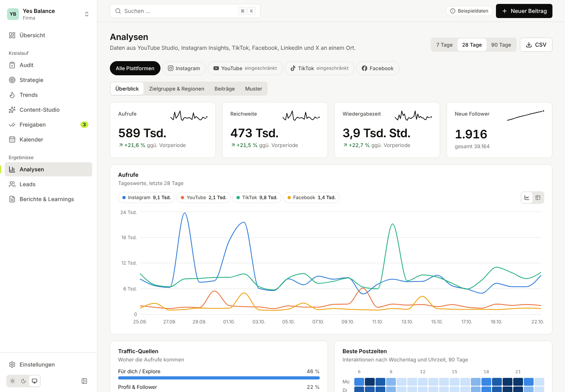Create a new post with Neuer Beitrag

(524, 11)
